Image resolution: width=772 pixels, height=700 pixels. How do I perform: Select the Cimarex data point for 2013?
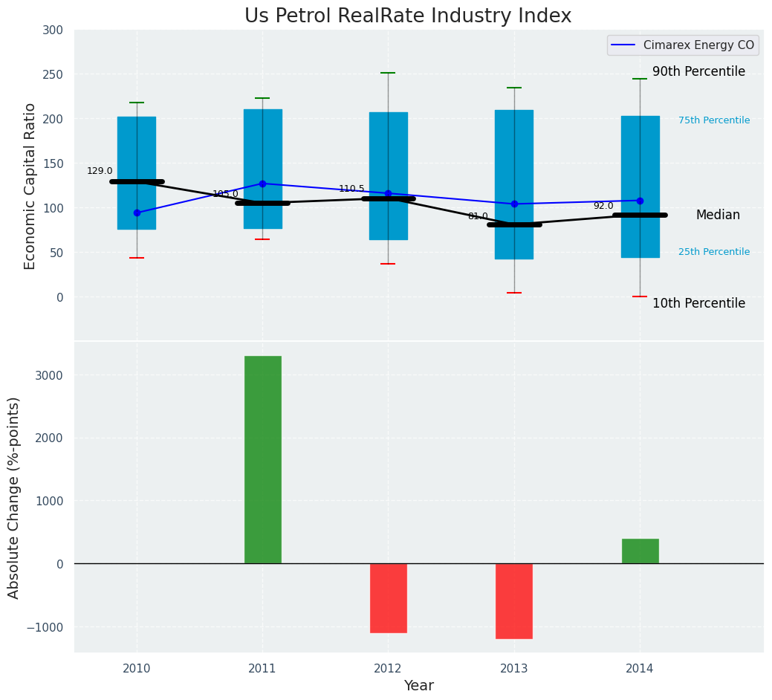point(514,204)
